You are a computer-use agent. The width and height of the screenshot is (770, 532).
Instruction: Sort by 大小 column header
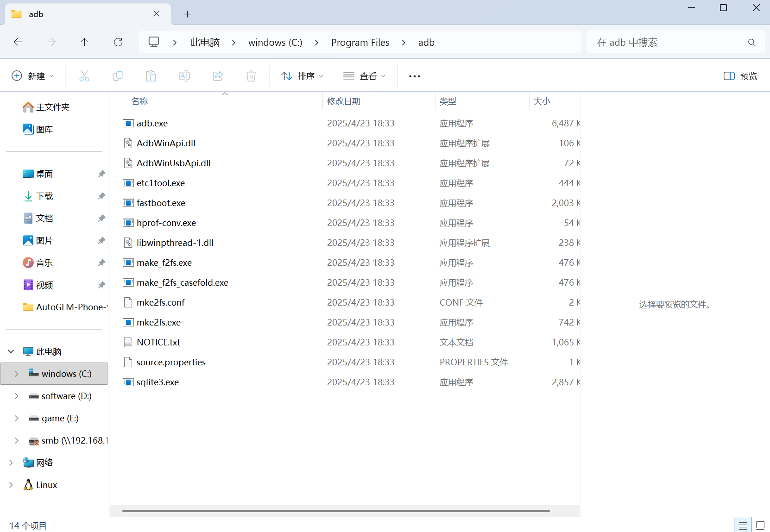(542, 101)
